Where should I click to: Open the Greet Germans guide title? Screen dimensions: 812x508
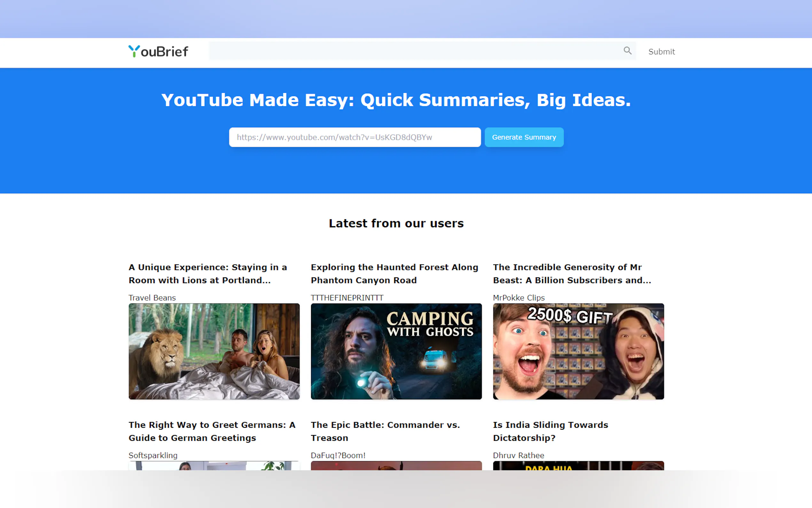[x=212, y=431]
